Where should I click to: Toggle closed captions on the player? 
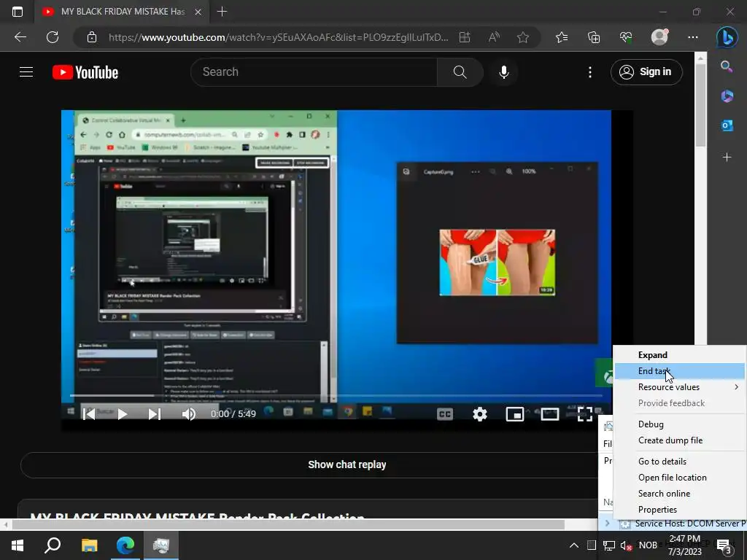(444, 414)
